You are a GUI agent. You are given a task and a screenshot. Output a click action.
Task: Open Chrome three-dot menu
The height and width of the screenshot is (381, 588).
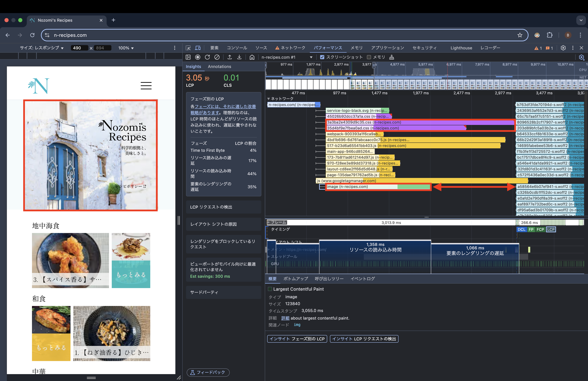tap(580, 35)
